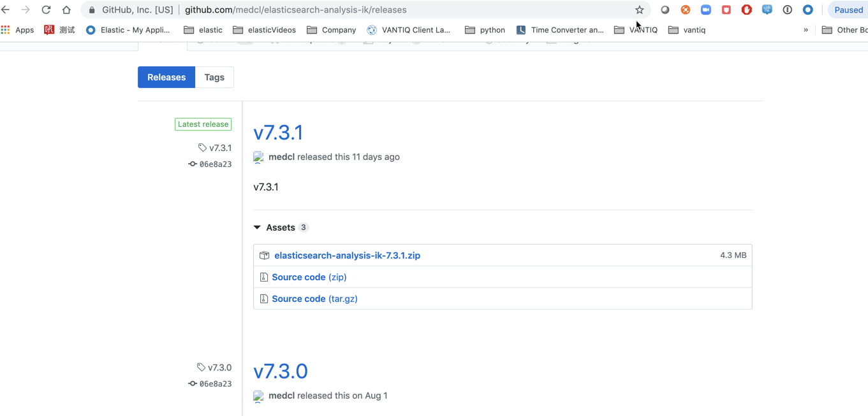Image resolution: width=868 pixels, height=416 pixels.
Task: Click the package icon beside the zip asset
Action: [264, 255]
